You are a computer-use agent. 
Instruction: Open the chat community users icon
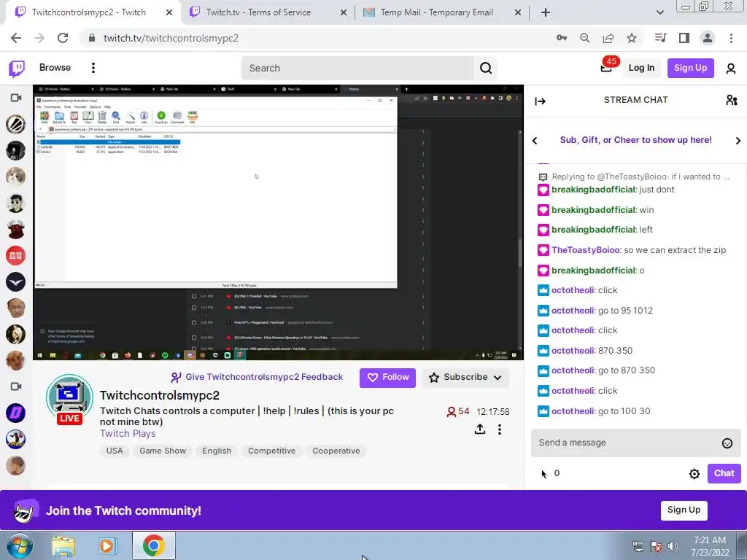coord(731,100)
